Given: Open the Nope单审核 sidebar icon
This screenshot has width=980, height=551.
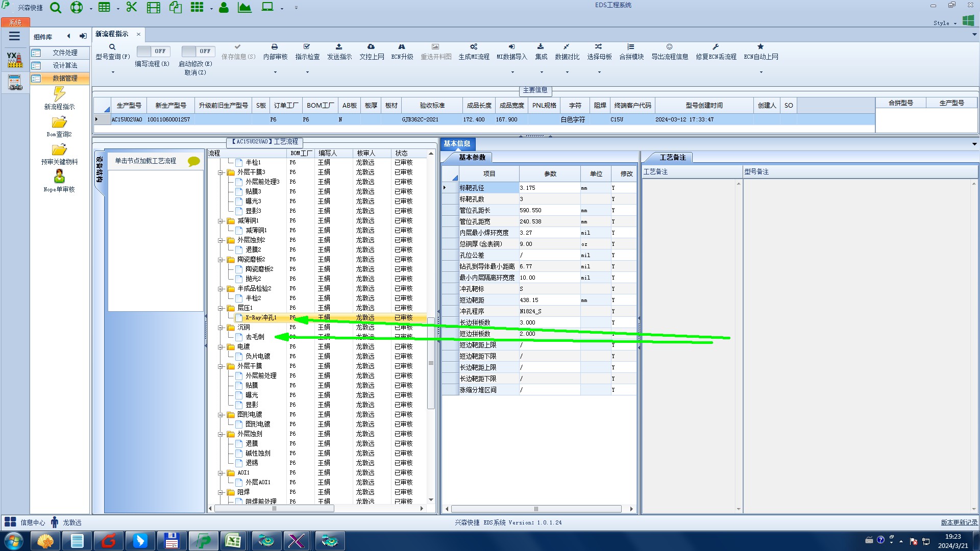Looking at the screenshot, I should (x=59, y=177).
